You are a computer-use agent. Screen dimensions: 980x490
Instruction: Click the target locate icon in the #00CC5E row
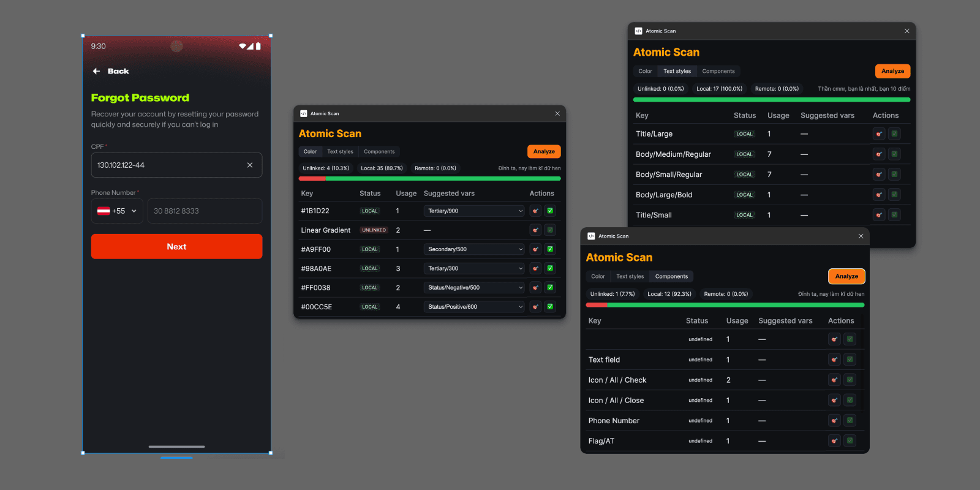(535, 307)
